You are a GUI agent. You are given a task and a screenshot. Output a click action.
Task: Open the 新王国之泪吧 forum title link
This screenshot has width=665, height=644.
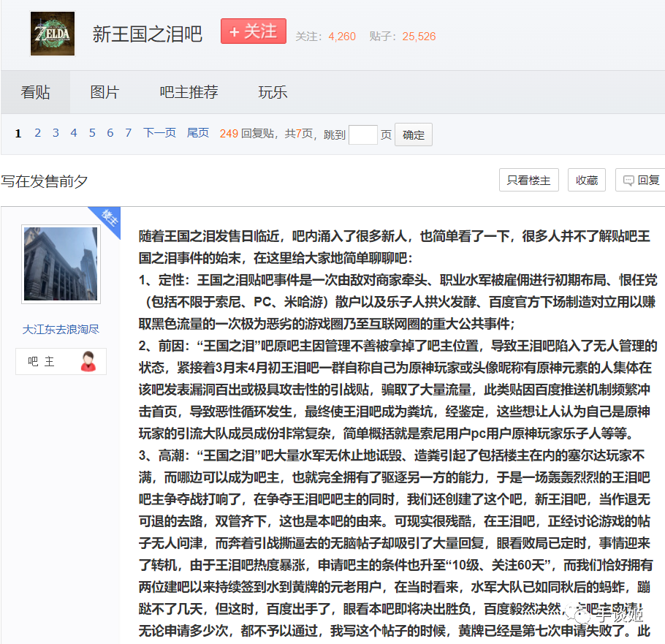pyautogui.click(x=147, y=34)
